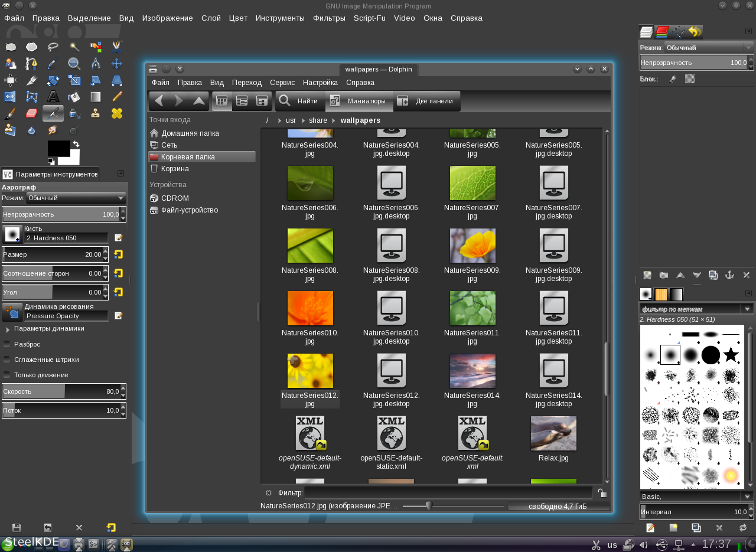
Task: Click the Dolphin icon zoom slider
Action: coord(429,505)
